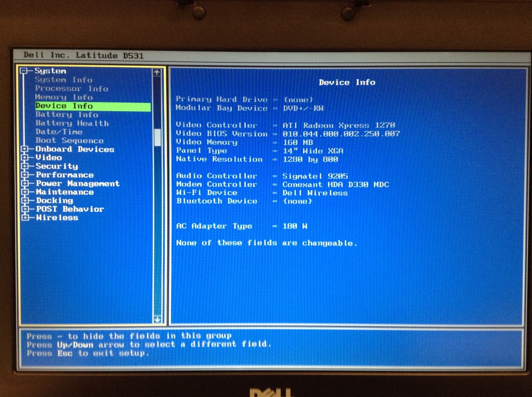Click the tree scrollbar thumb
The image size is (532, 397).
[157, 137]
